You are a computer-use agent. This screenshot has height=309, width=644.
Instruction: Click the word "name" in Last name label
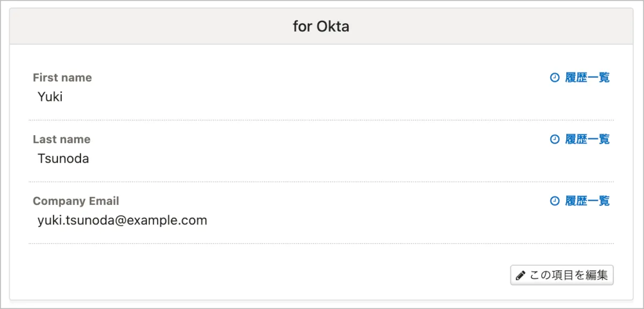(76, 139)
